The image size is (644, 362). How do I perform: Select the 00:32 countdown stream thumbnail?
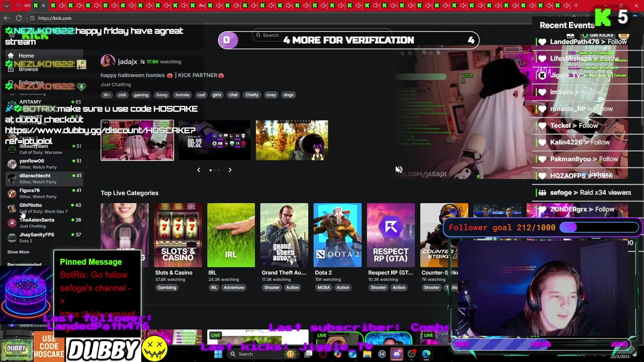(x=214, y=140)
